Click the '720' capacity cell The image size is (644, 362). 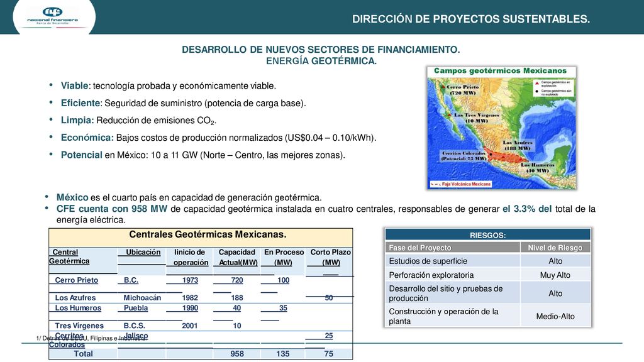coord(237,280)
